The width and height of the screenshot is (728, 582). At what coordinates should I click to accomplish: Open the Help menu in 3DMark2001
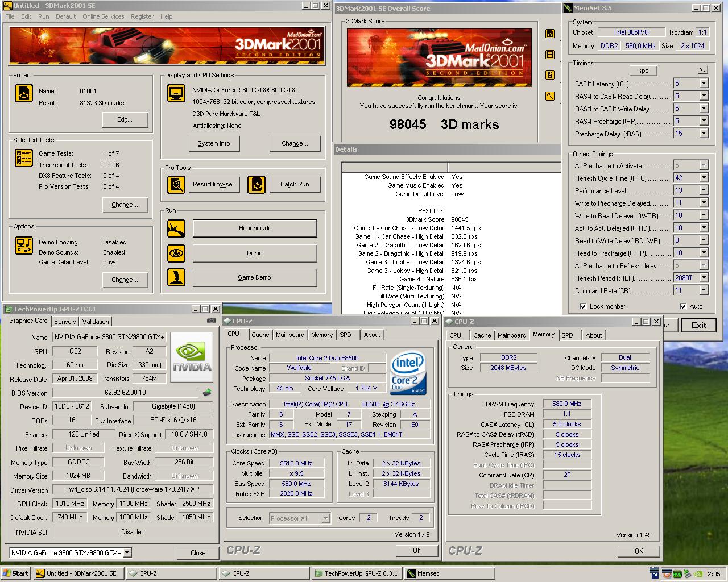click(x=166, y=16)
